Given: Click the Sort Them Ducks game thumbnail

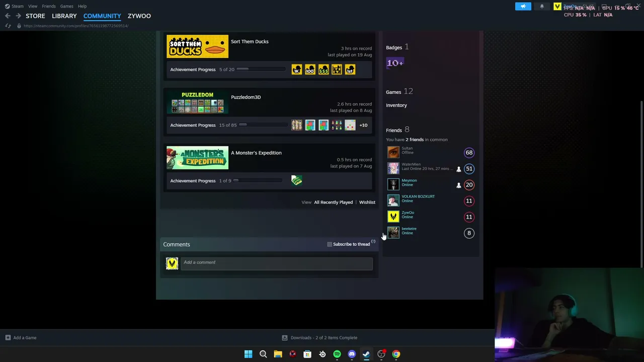Looking at the screenshot, I should coord(197,46).
